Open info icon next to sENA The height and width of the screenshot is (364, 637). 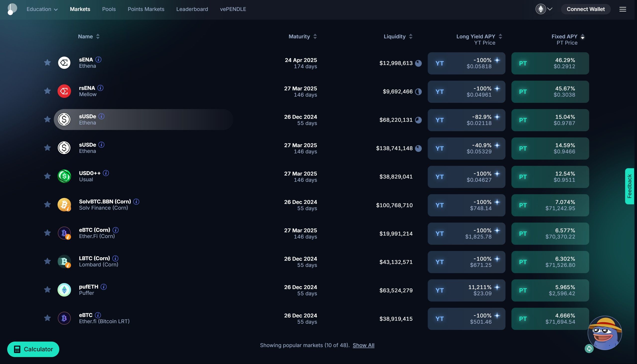click(99, 60)
